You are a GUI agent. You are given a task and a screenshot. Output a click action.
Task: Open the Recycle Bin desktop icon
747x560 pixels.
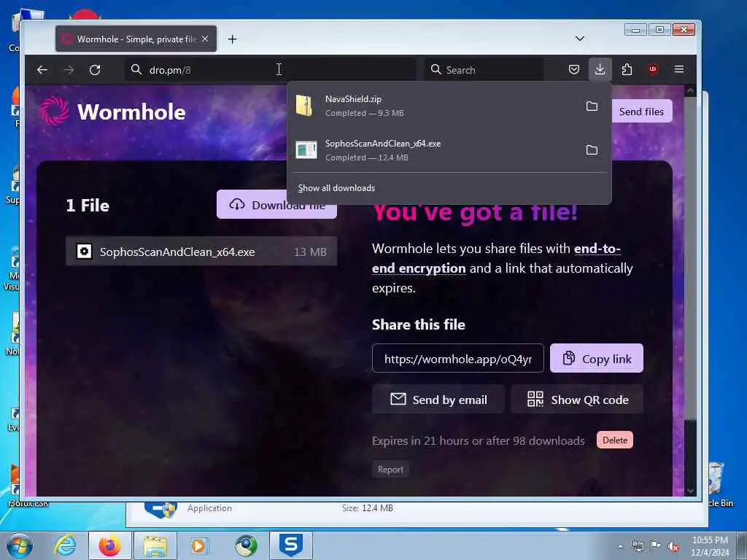pos(718,483)
